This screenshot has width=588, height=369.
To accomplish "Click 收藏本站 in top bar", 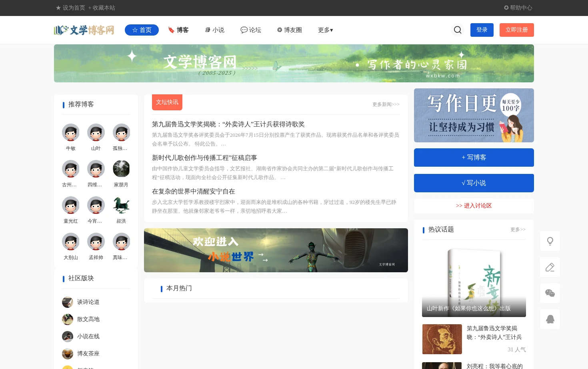I will coord(102,8).
